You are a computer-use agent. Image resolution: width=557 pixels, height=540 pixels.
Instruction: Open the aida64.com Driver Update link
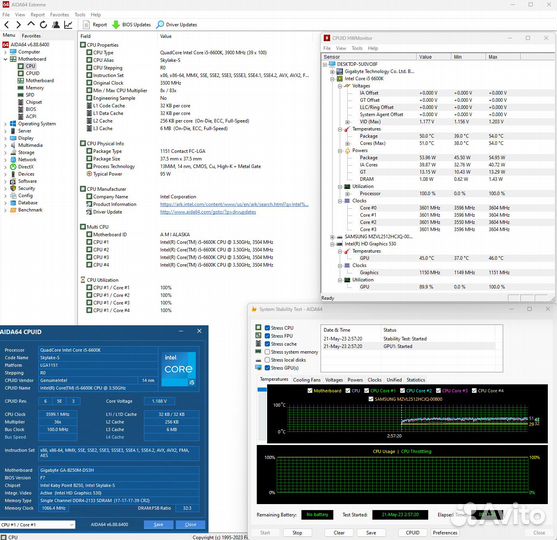(208, 212)
